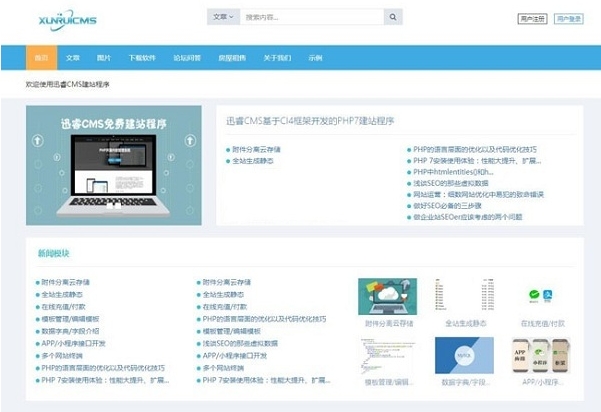This screenshot has height=412, width=601.
Task: Click the 迅睿CMS免费建站程序 laptop banner image
Action: [114, 165]
